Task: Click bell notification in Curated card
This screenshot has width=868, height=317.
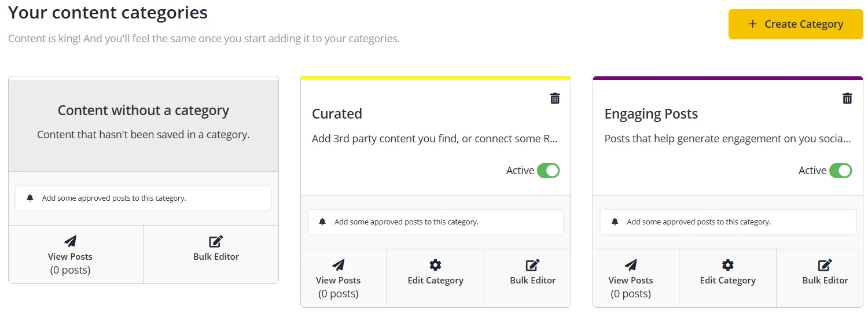Action: click(323, 222)
